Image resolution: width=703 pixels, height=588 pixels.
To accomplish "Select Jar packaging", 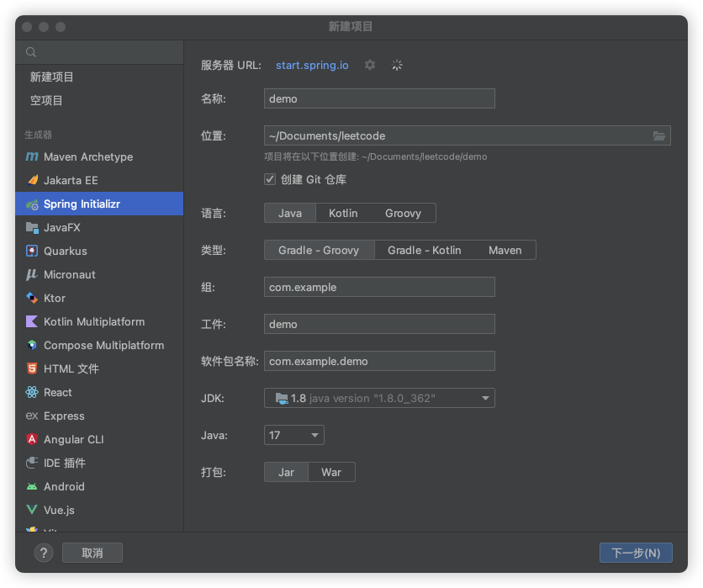I will [x=286, y=472].
